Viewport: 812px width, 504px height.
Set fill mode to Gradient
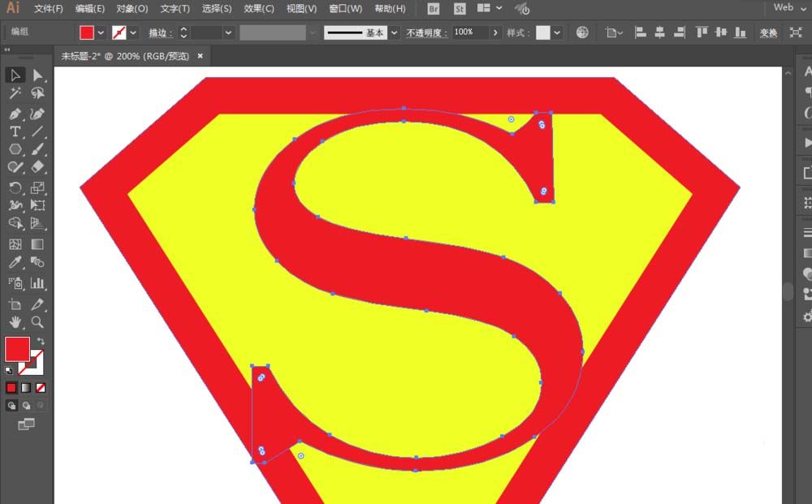pos(26,388)
